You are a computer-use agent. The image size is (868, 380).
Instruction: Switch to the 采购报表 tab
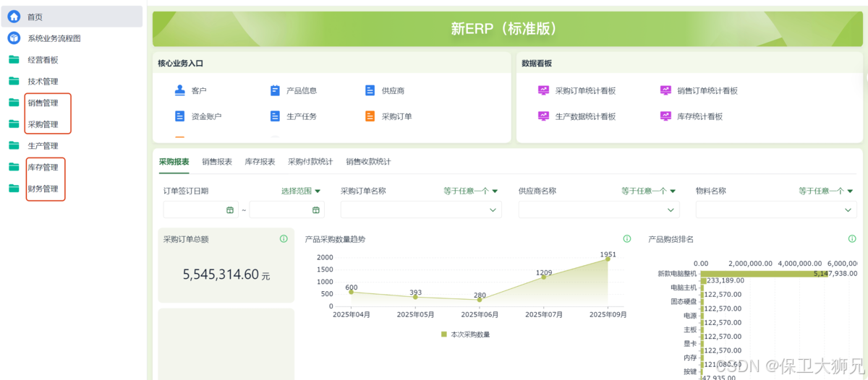point(174,162)
